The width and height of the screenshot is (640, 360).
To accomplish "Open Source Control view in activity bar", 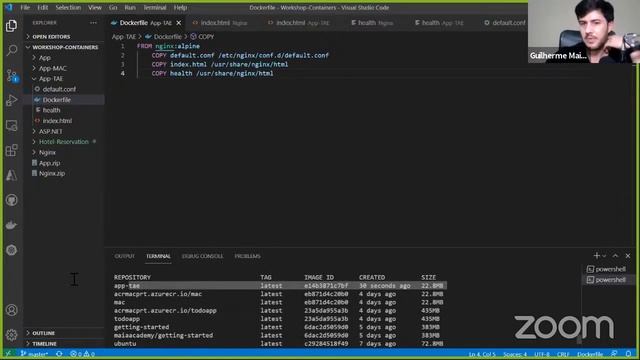I will coord(11,76).
